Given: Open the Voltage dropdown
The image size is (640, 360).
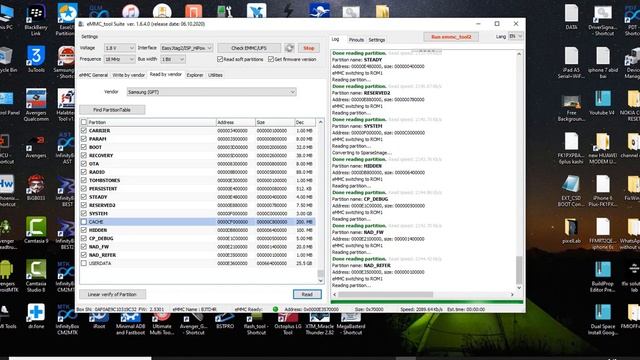Looking at the screenshot, I should [119, 48].
